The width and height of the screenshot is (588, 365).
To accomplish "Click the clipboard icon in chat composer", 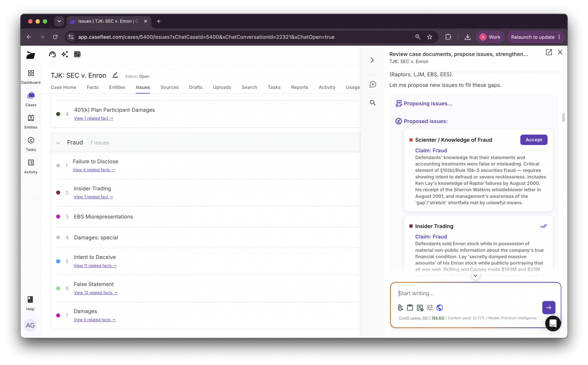I will 410,308.
